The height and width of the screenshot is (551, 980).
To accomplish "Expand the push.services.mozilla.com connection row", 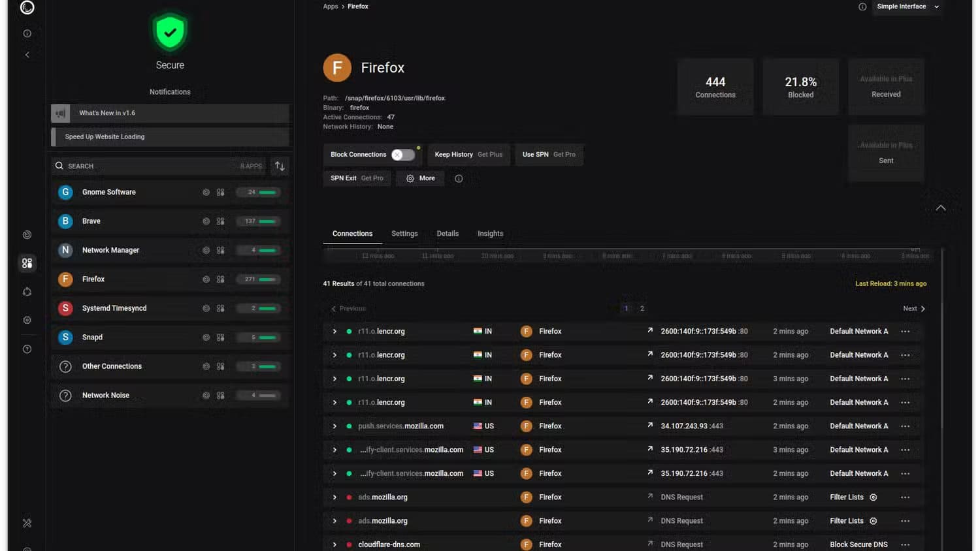I will pyautogui.click(x=335, y=426).
